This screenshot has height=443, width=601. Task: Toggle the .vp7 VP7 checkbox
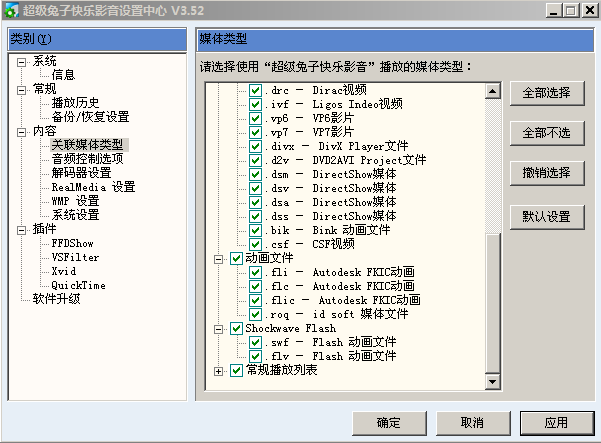pos(256,132)
